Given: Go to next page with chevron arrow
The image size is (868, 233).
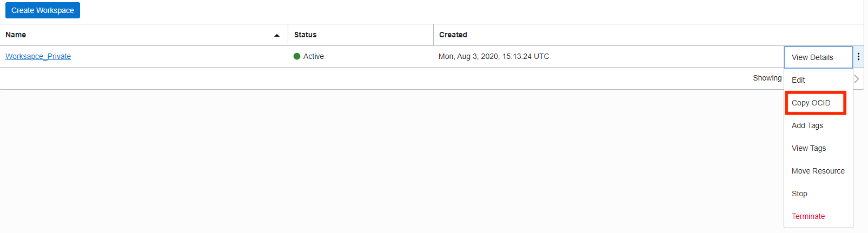Looking at the screenshot, I should [857, 79].
